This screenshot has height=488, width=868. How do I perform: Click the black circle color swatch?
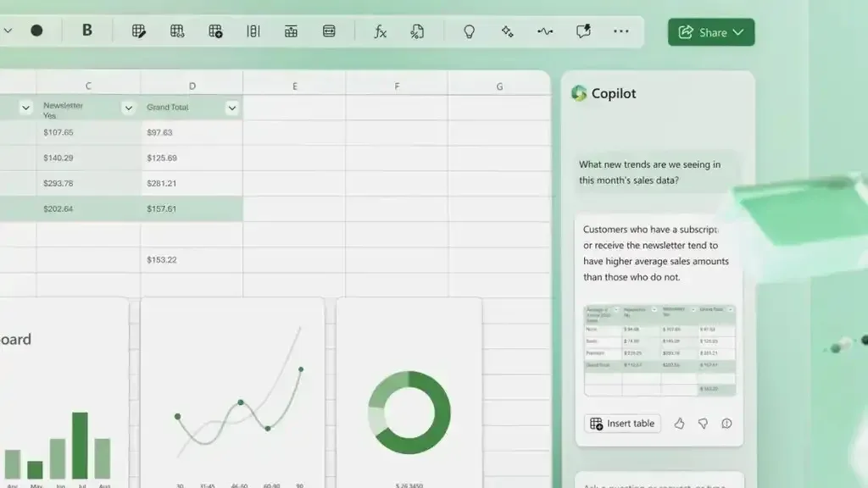pos(36,31)
